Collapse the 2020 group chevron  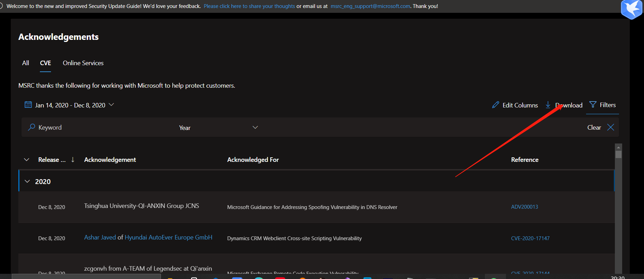point(27,181)
